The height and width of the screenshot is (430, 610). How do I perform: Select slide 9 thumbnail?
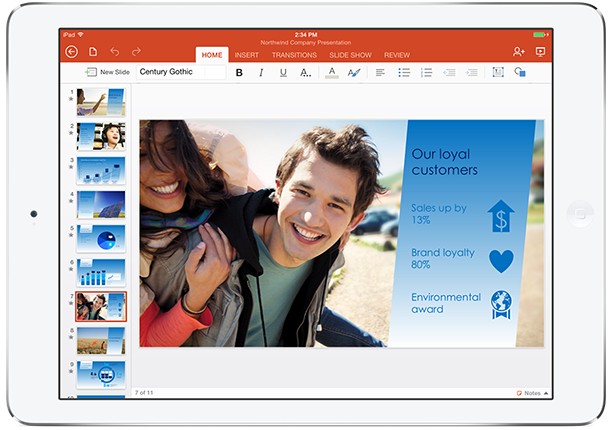coord(101,375)
